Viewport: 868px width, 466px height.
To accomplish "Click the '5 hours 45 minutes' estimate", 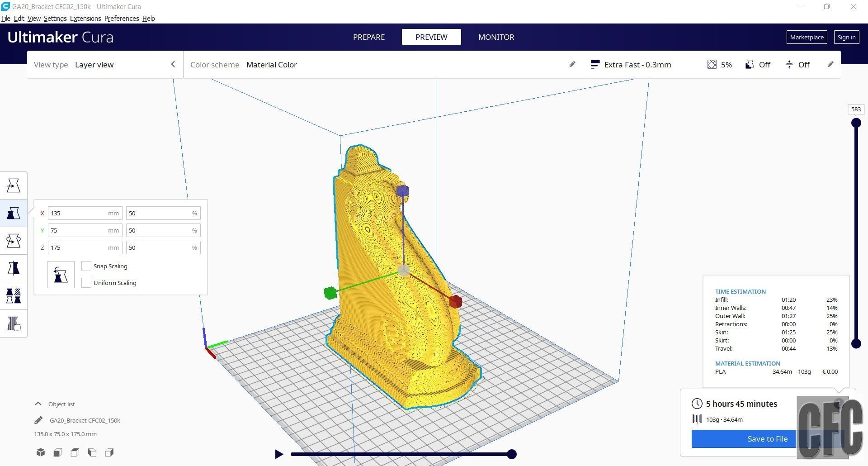I will (741, 404).
